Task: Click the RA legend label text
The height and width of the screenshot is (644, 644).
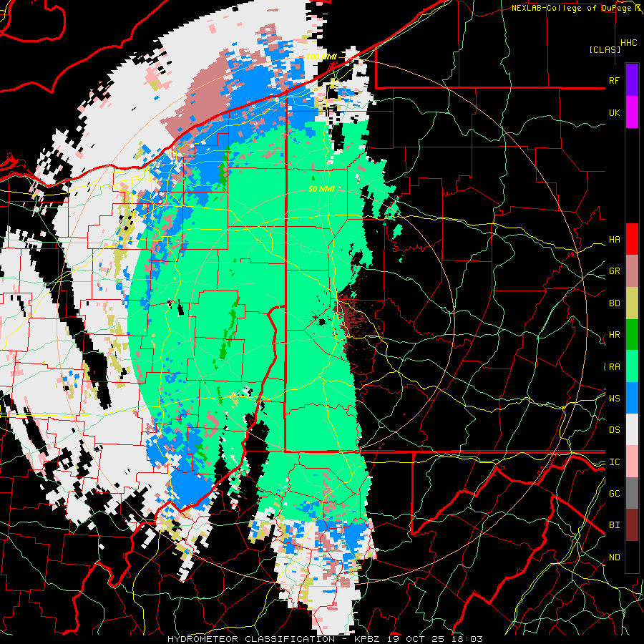Action: pyautogui.click(x=614, y=367)
